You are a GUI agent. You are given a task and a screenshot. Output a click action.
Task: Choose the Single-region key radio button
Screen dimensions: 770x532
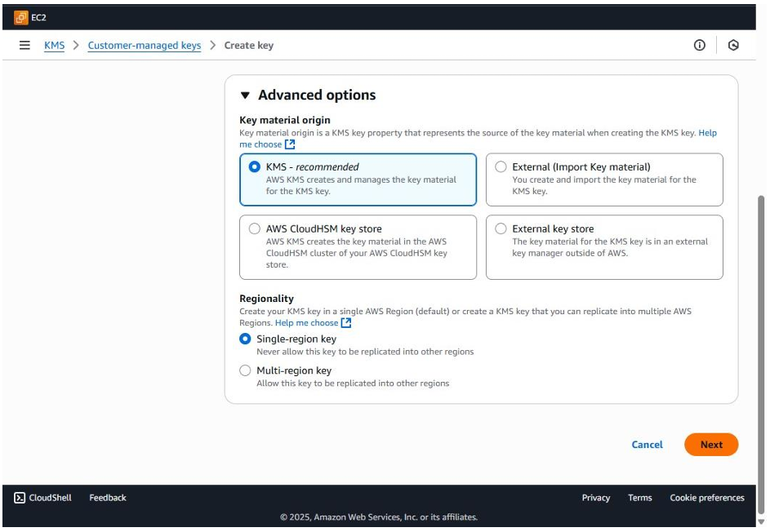[245, 339]
